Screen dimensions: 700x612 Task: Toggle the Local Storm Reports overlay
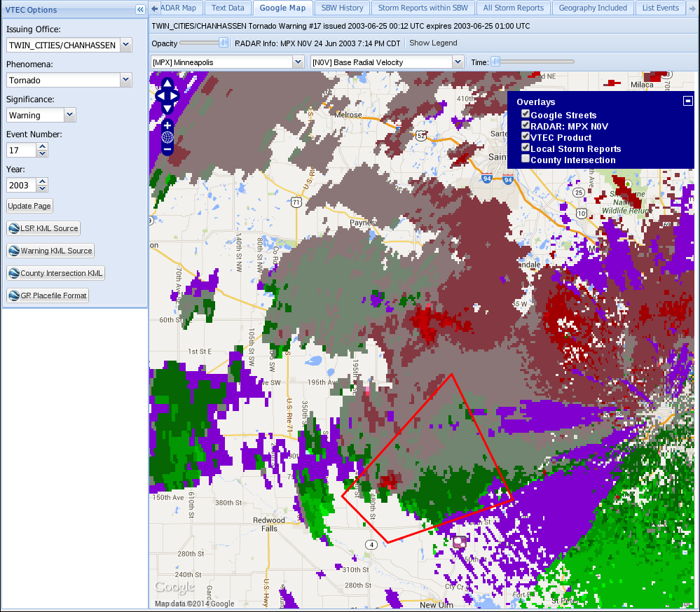click(526, 148)
